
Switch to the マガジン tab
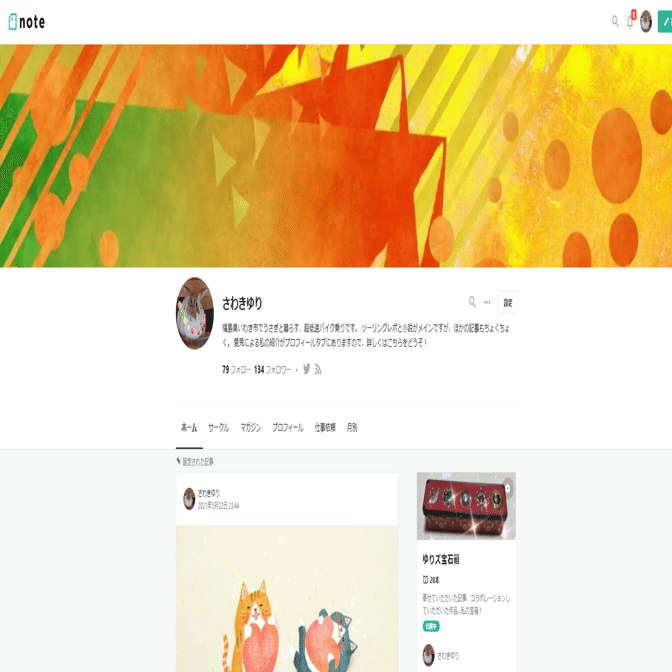[x=251, y=427]
